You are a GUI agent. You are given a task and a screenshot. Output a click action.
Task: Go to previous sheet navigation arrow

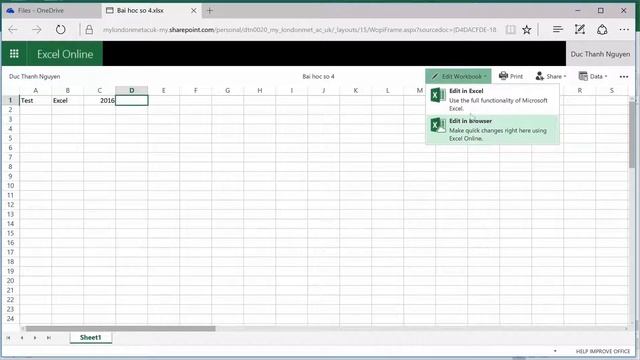tap(22, 338)
